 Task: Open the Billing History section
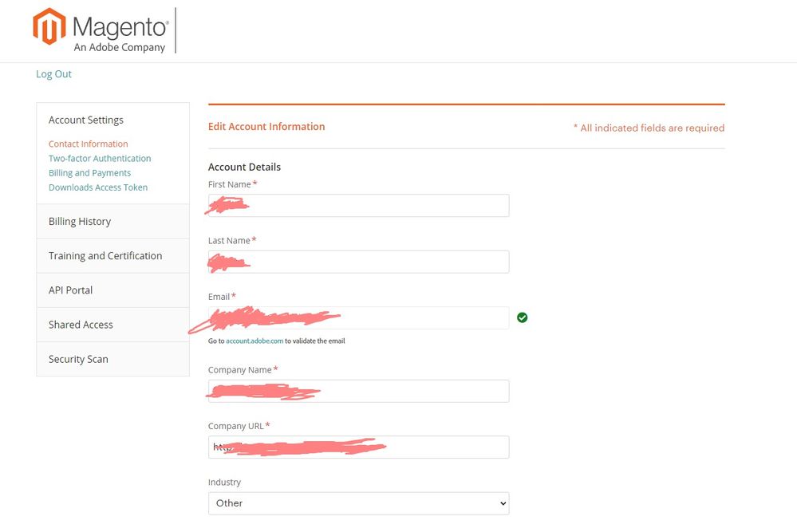pyautogui.click(x=80, y=222)
